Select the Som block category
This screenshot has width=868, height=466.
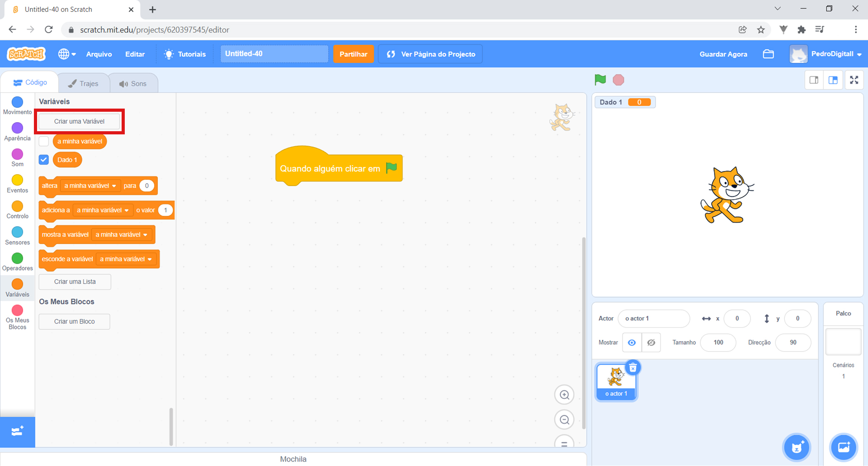17,157
